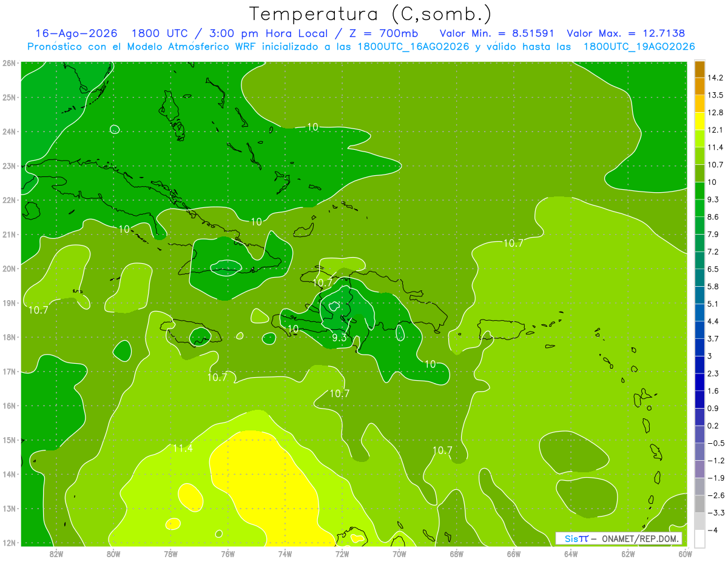728x562 pixels.
Task: Click the 78W longitude axis label
Action: (x=170, y=554)
